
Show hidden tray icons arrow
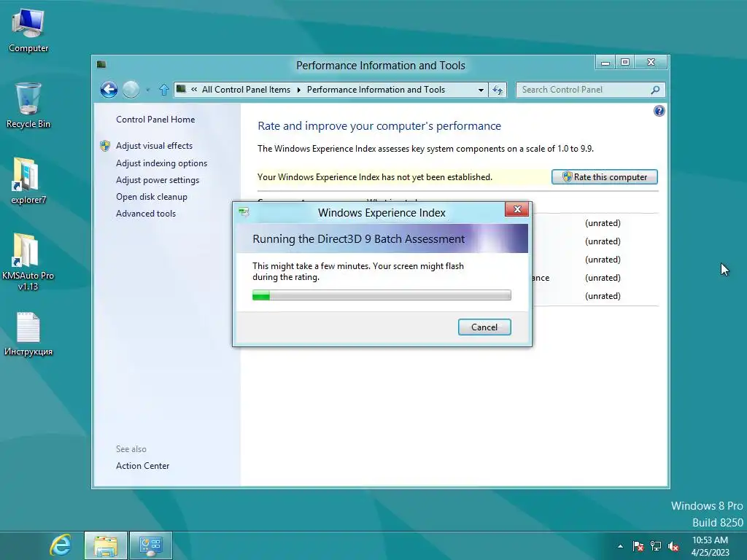click(620, 546)
